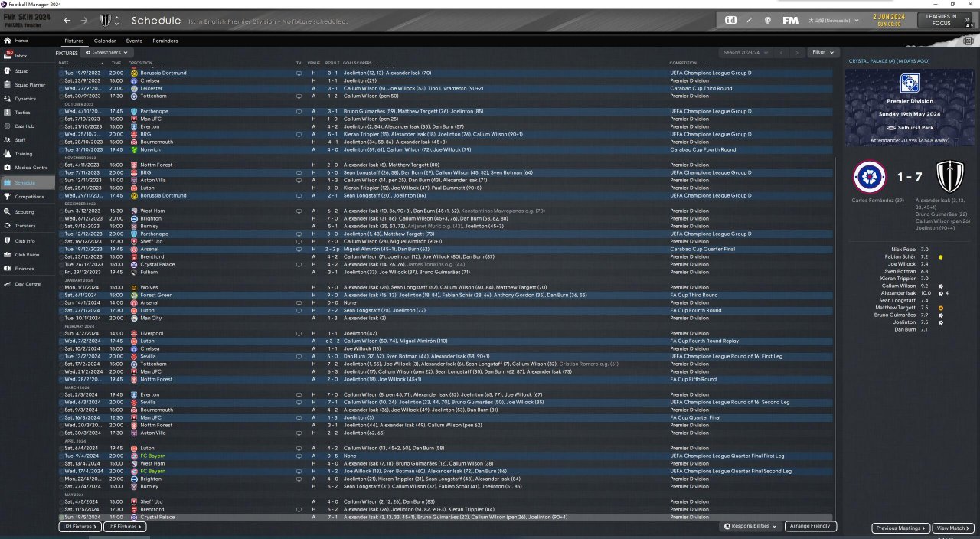Open the Dynamics sidebar icon

tap(8, 98)
